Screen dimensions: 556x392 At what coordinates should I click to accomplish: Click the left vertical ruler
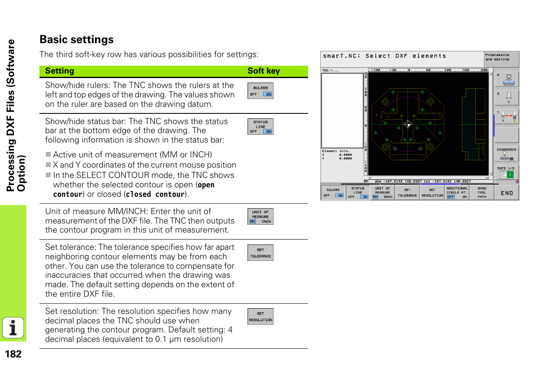point(366,124)
